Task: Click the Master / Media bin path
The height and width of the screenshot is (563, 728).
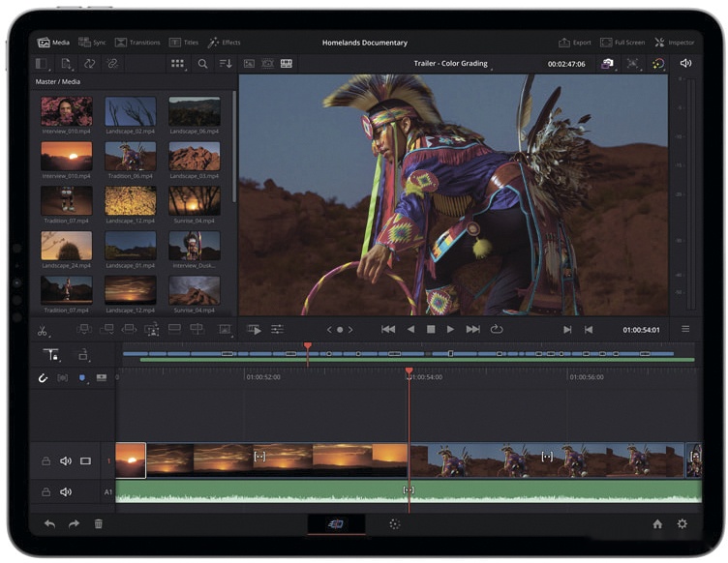Action: pos(58,81)
